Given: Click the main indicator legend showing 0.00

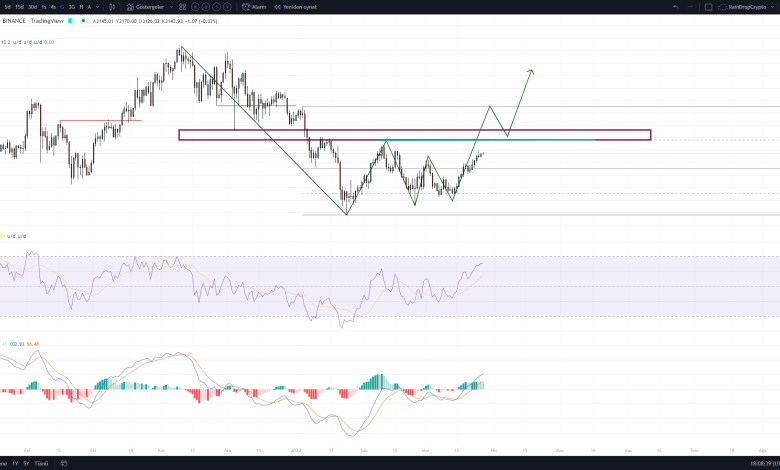Looking at the screenshot, I should tap(27, 42).
